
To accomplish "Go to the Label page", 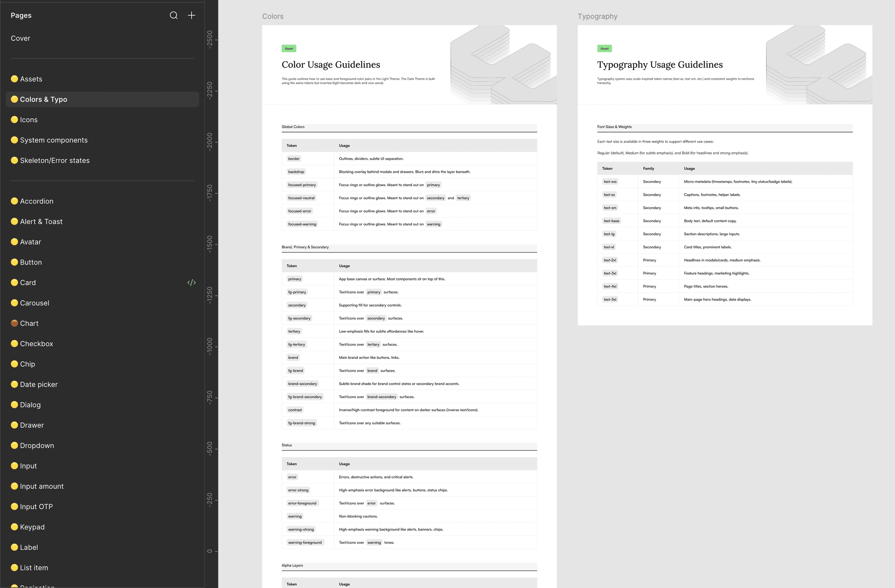I will (102, 547).
